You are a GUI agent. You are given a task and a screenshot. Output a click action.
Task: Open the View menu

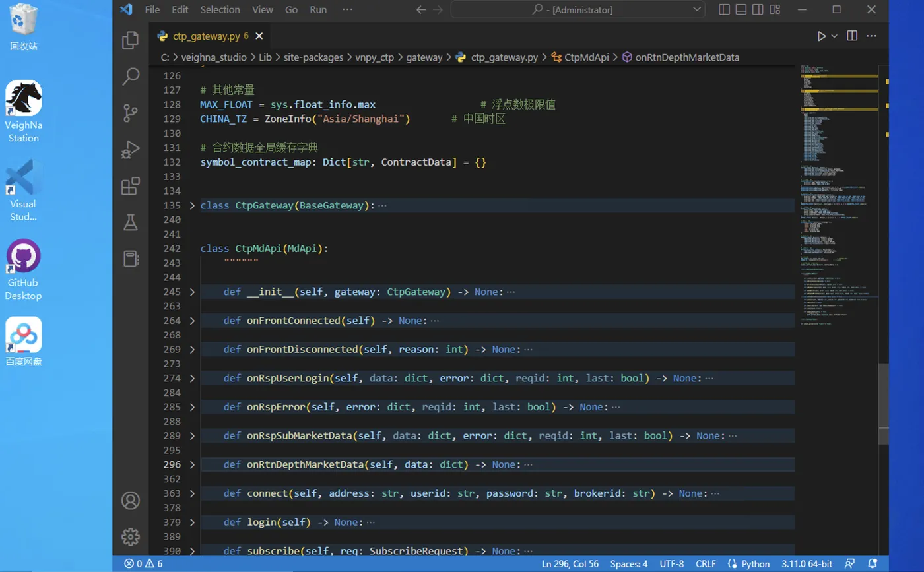pos(263,9)
